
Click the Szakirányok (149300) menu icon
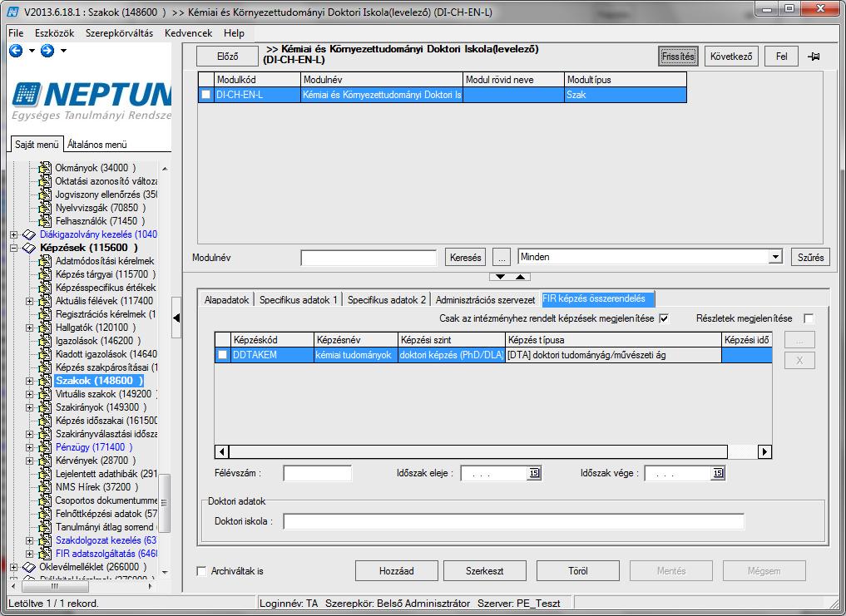pos(45,407)
